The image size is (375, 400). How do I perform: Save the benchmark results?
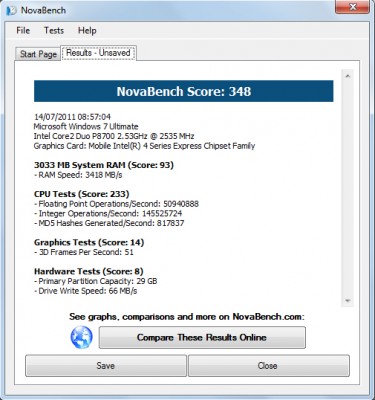tap(106, 366)
